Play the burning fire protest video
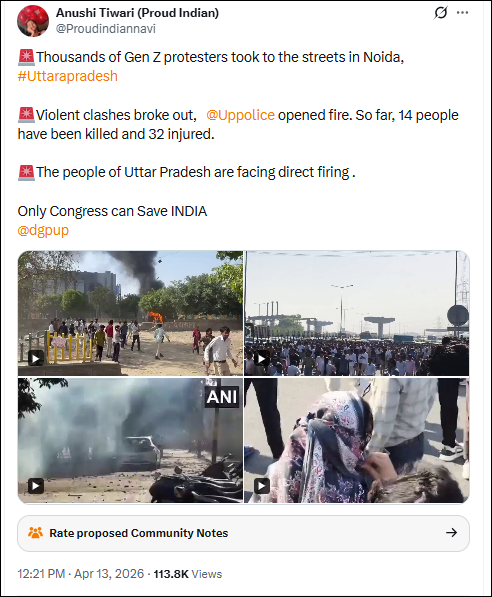The image size is (492, 597). pos(36,358)
